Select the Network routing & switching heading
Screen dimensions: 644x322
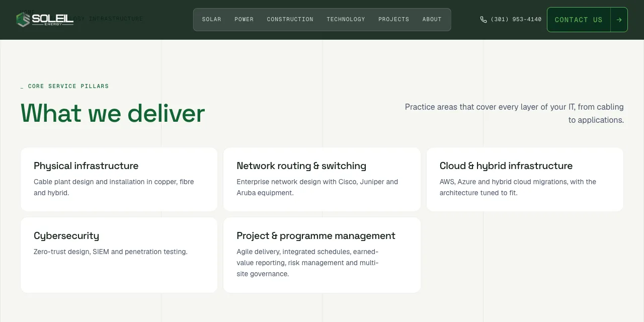pyautogui.click(x=301, y=166)
